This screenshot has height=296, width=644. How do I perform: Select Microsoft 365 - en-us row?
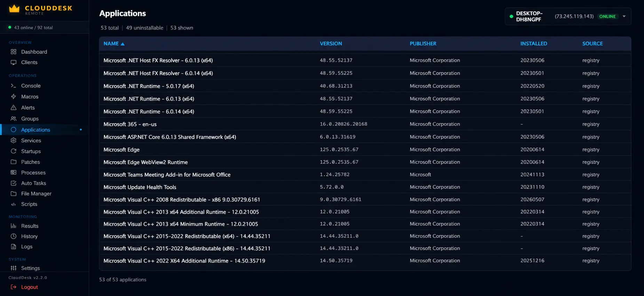tap(365, 124)
